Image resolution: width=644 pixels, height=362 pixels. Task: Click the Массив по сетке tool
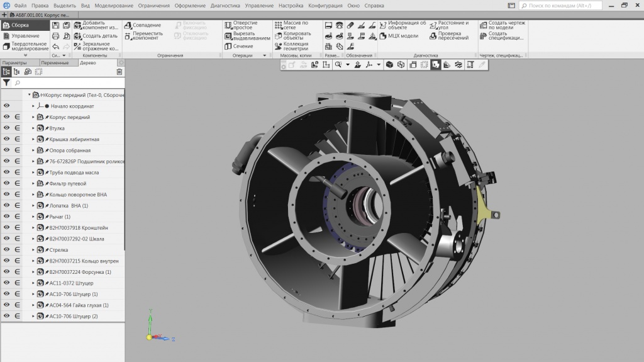tap(291, 25)
